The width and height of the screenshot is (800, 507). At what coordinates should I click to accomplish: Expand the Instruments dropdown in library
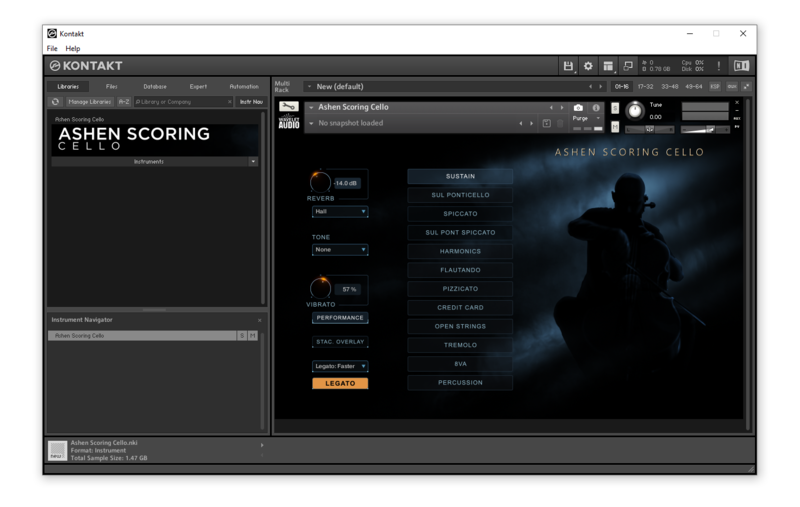(253, 162)
